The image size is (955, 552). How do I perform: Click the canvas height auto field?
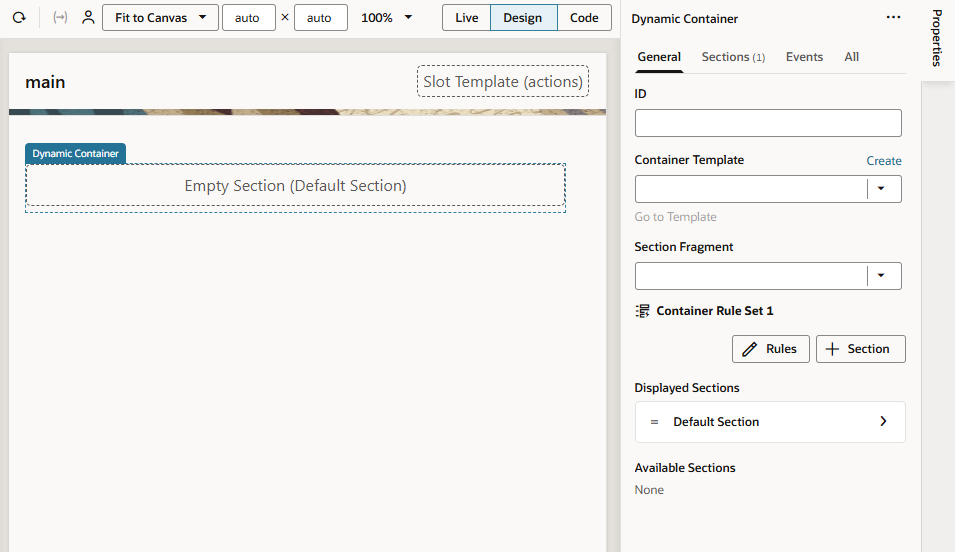tap(320, 18)
